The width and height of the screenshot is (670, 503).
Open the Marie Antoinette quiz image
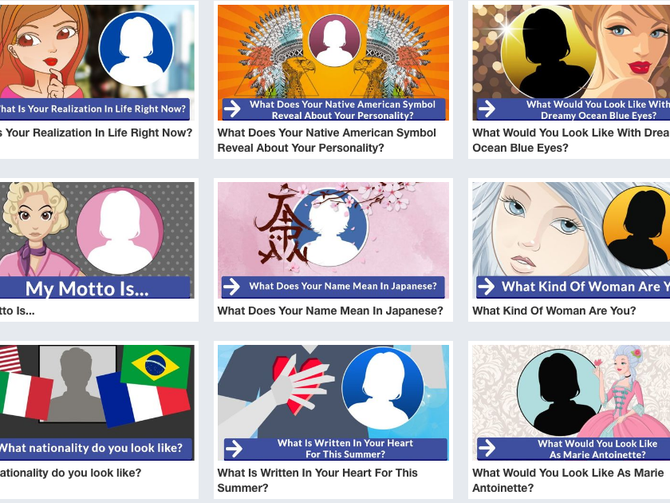point(571,403)
